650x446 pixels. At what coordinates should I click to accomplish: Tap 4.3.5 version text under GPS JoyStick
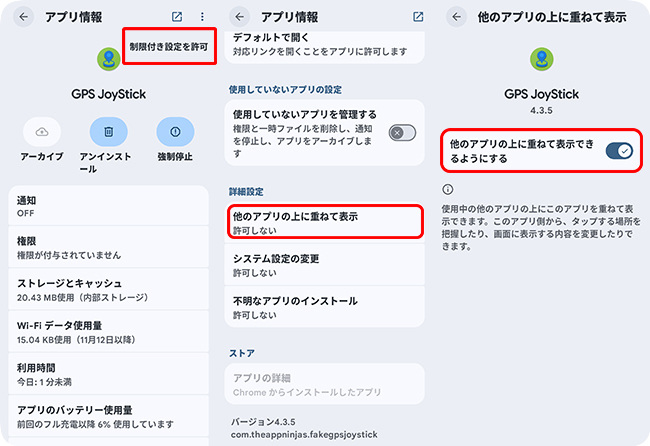(x=541, y=111)
